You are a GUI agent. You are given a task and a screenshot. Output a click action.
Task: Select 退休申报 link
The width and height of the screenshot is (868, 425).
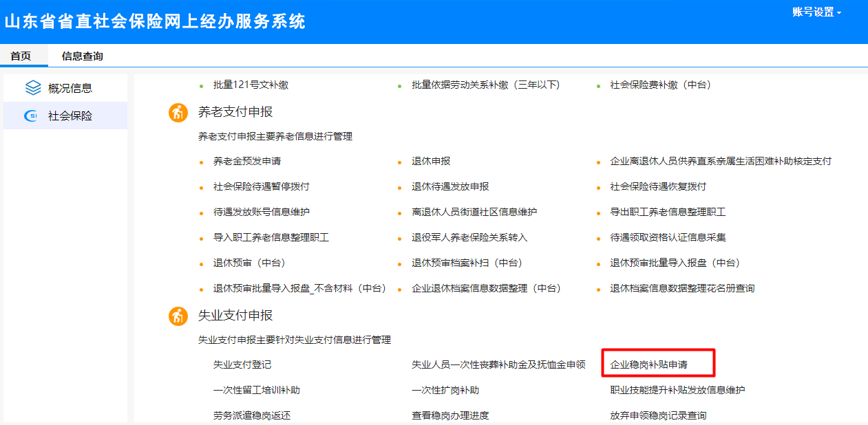431,161
